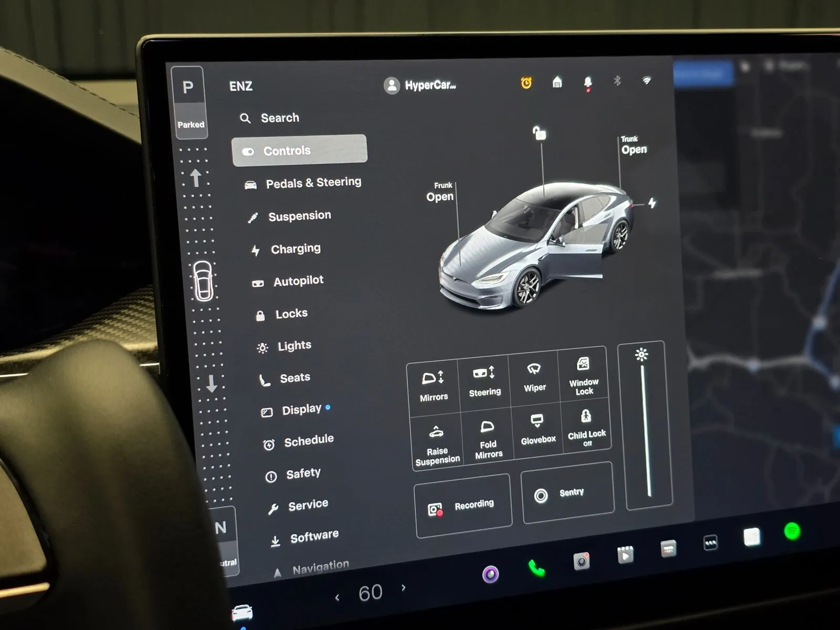
Task: Click the Search settings field
Action: tap(280, 118)
